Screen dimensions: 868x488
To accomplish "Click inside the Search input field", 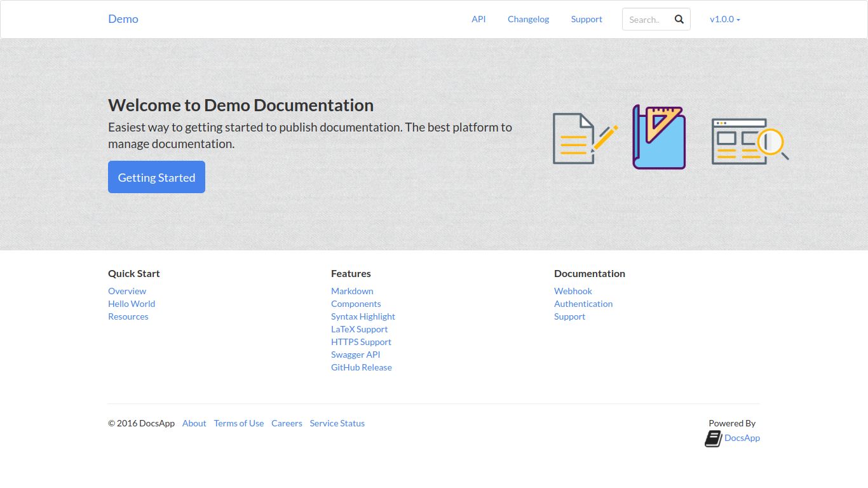I will point(645,19).
